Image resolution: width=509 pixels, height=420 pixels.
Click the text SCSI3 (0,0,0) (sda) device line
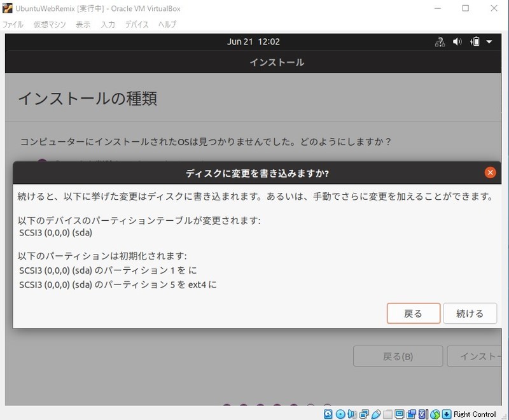[55, 233]
